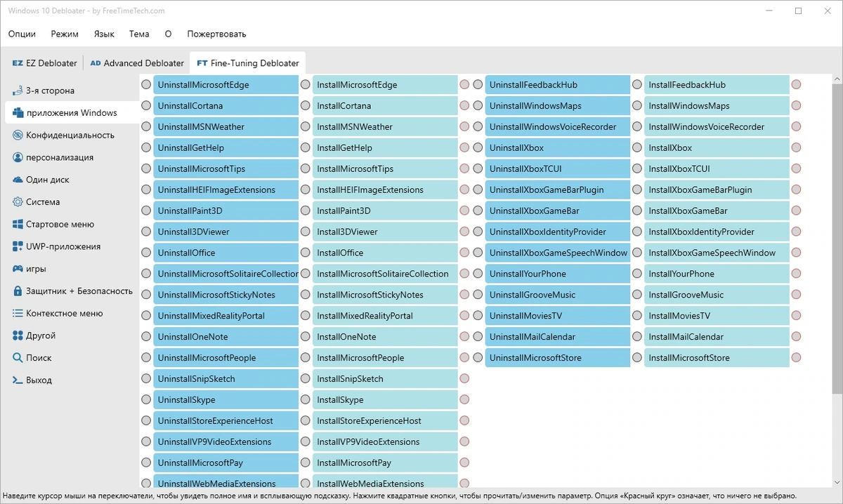The width and height of the screenshot is (843, 504).
Task: Select the padlock icon for Защитник + Безопасность
Action: coord(18,291)
